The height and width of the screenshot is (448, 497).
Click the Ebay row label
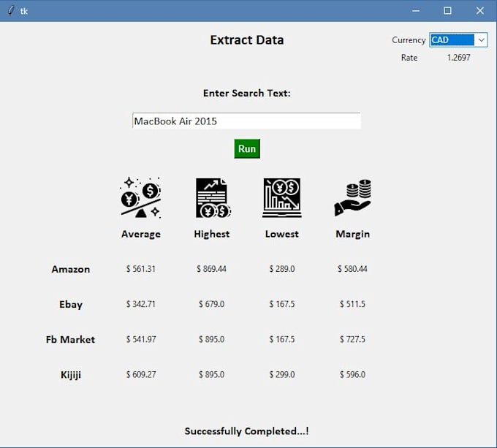coord(71,305)
